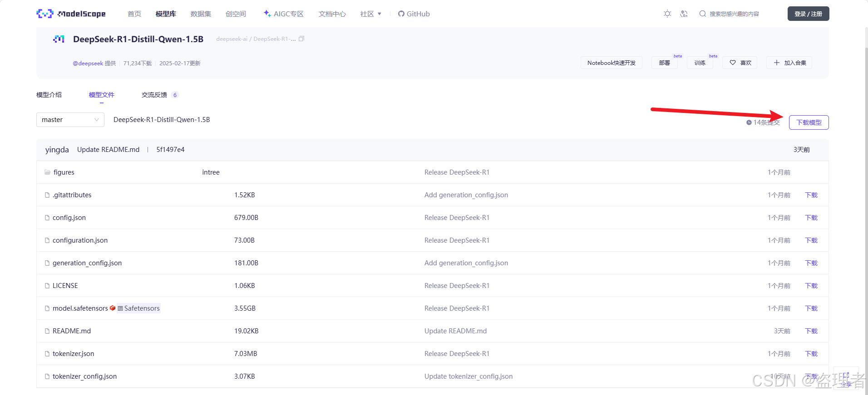Viewport: 868px width, 395px height.
Task: Click the AIGC专区 sparkle icon
Action: (x=267, y=14)
